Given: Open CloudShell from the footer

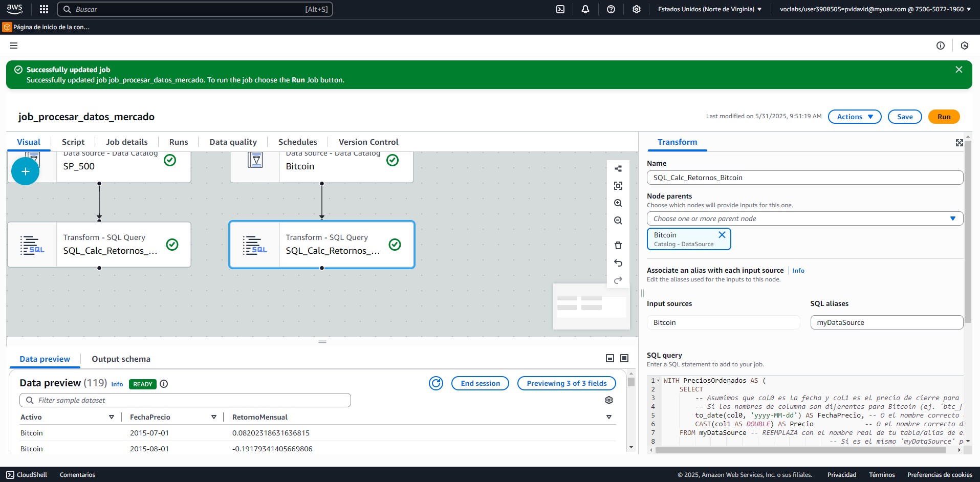Looking at the screenshot, I should tap(27, 475).
